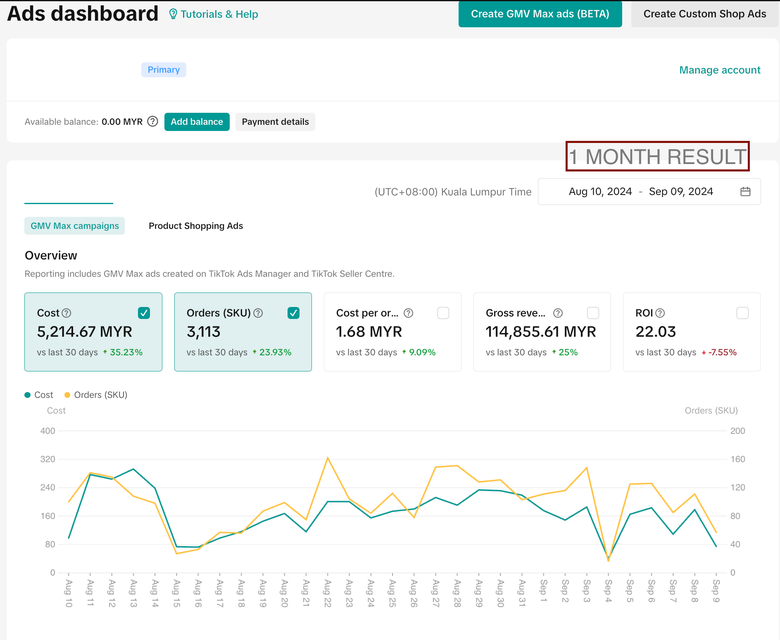Click help icon beside Cost label

point(66,313)
